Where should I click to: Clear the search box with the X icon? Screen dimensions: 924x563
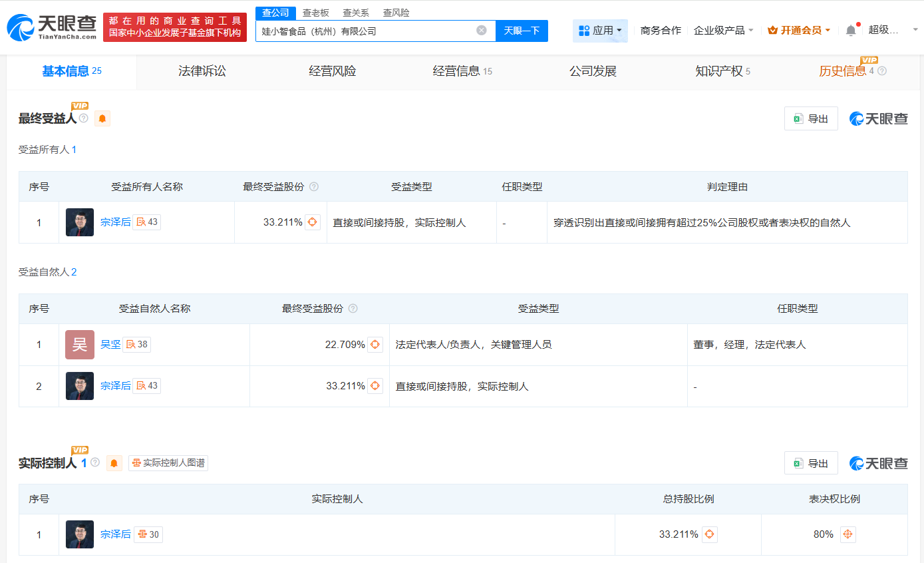[x=482, y=30]
